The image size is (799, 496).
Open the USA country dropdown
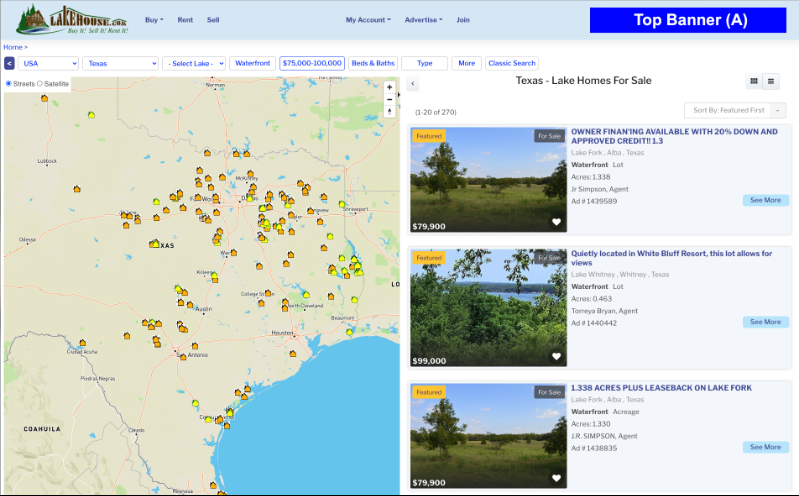coord(48,63)
